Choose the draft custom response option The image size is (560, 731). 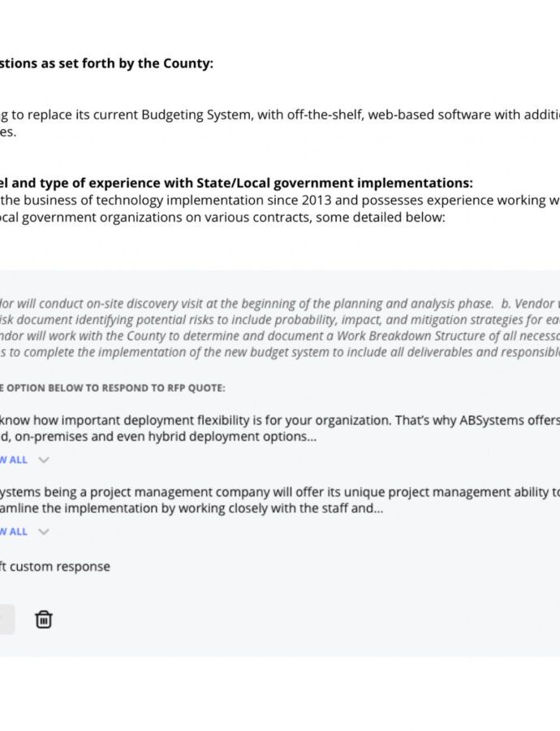click(55, 566)
